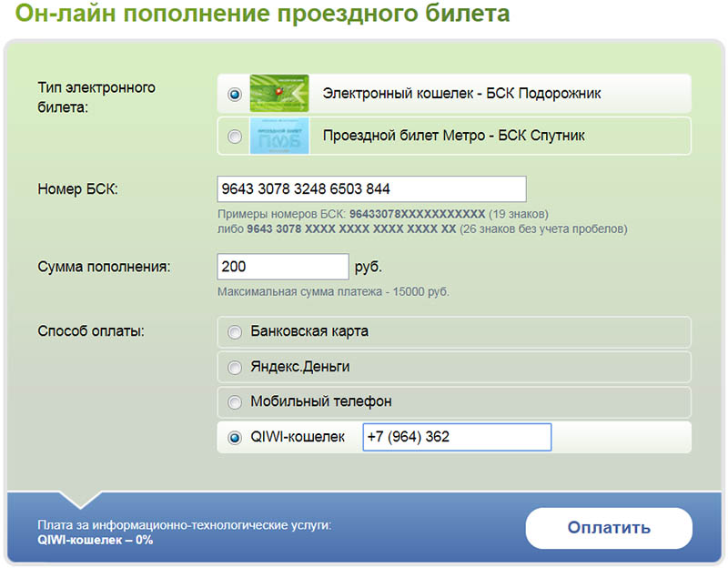
Task: Click the Сумма пополнения label
Action: pyautogui.click(x=104, y=267)
